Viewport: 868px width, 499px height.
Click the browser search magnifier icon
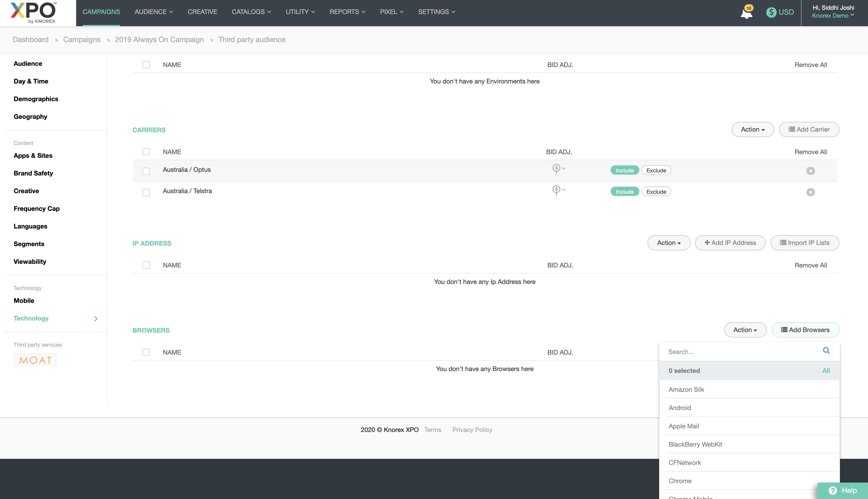point(826,351)
